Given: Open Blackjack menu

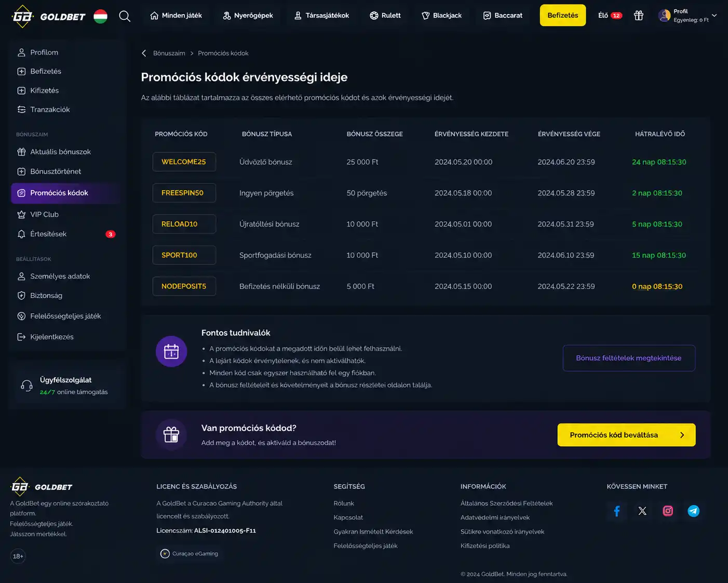Looking at the screenshot, I should pyautogui.click(x=441, y=16).
